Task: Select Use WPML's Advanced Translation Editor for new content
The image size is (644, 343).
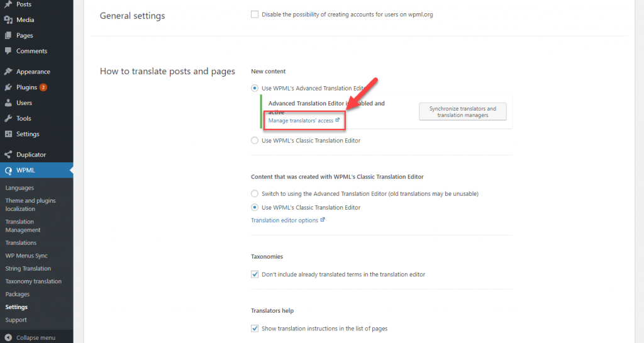Action: click(255, 88)
